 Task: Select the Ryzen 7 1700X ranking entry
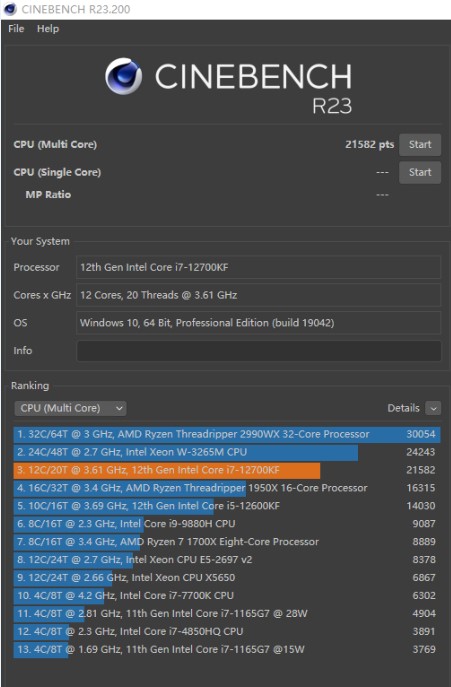click(x=227, y=542)
